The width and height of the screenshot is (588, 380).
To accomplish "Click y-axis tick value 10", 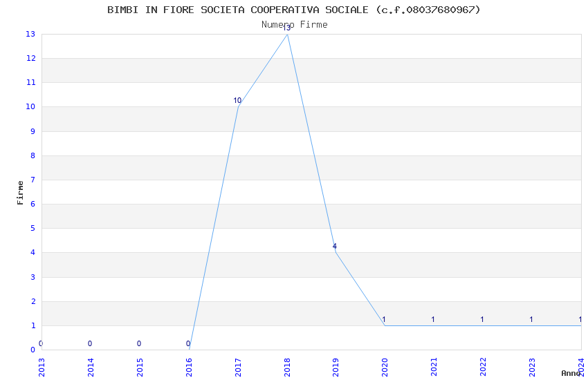I will [x=30, y=106].
